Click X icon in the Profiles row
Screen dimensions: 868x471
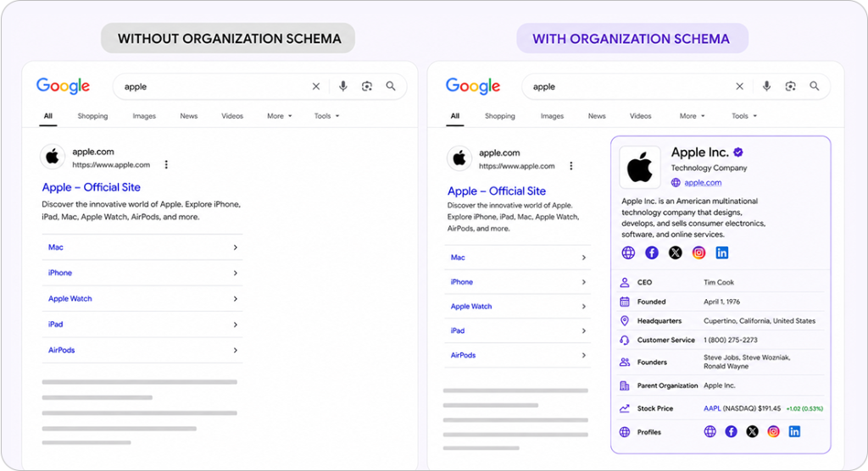click(x=753, y=432)
